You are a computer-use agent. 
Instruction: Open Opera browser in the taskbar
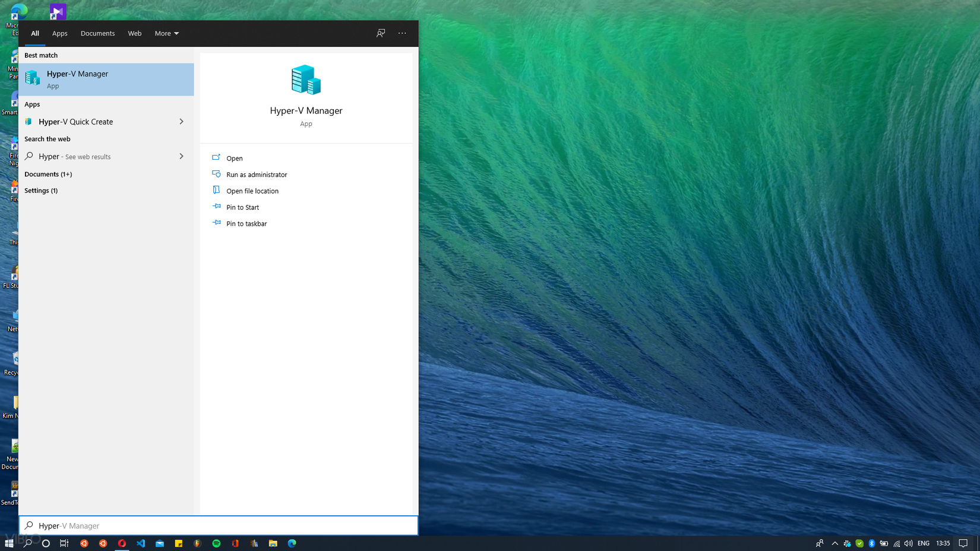click(122, 543)
